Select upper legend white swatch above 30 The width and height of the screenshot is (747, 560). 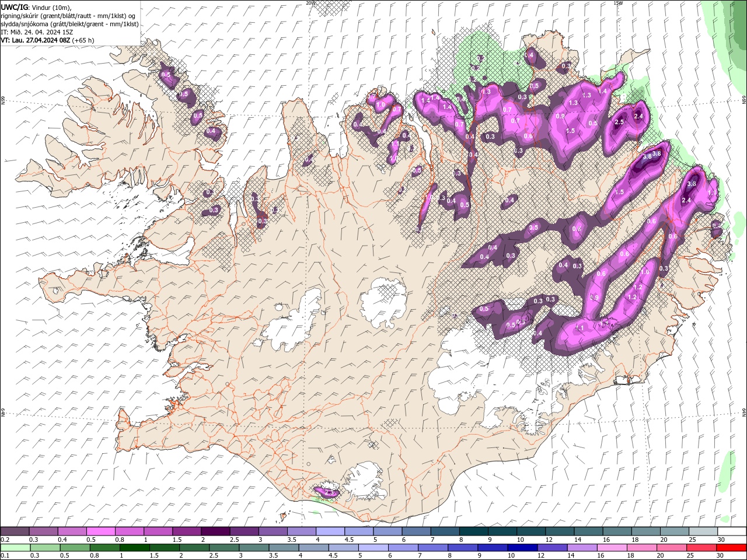tap(732, 531)
